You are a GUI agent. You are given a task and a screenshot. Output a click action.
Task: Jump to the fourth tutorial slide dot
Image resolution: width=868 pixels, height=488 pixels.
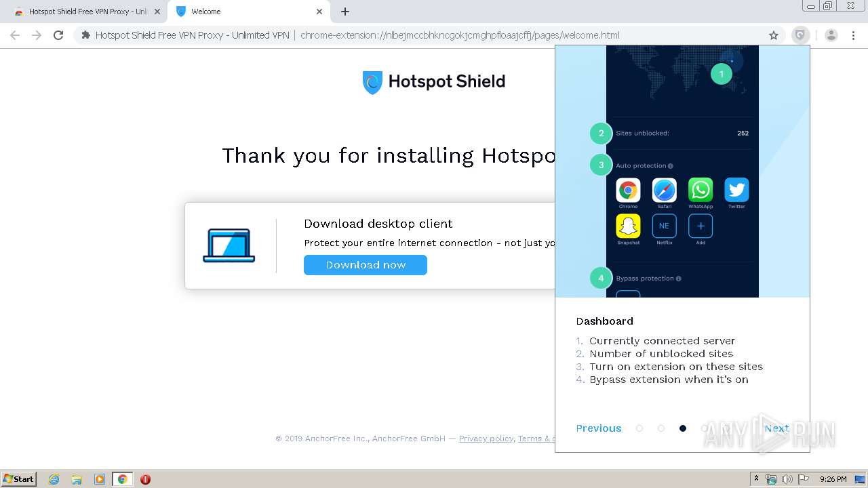point(705,428)
